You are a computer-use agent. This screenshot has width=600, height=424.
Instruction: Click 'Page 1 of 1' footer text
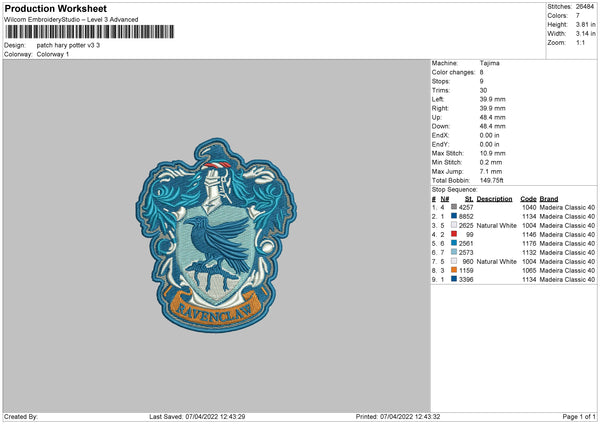point(579,416)
